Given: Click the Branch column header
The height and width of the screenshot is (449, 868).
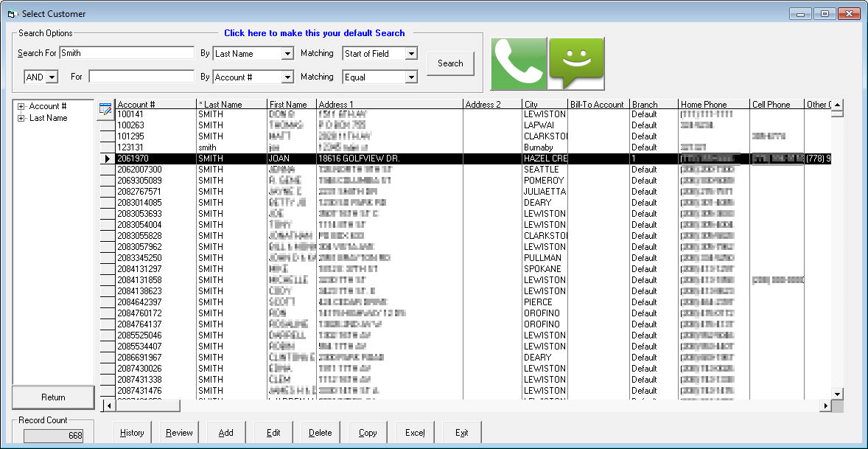Looking at the screenshot, I should [x=654, y=104].
